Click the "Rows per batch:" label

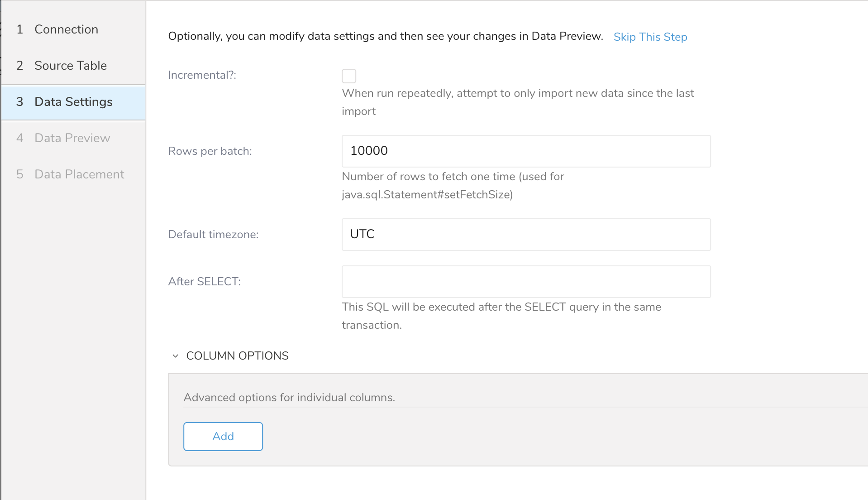click(x=210, y=151)
